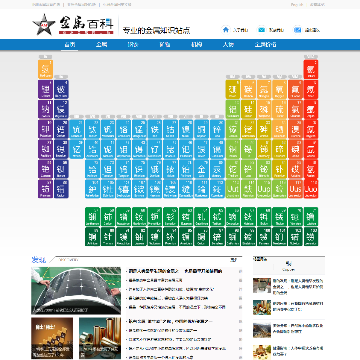Click the envelope mail icon in the header

262,30
